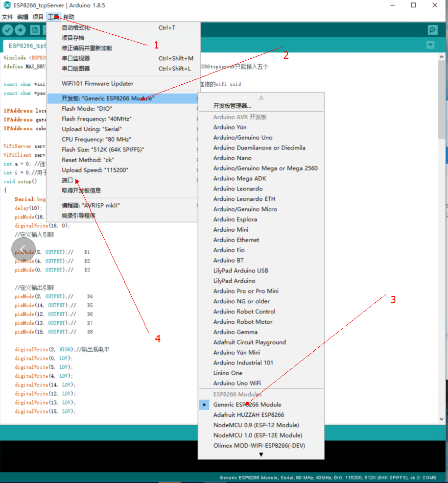
Task: Open 串口绘图器 from the menu
Action: click(123, 69)
